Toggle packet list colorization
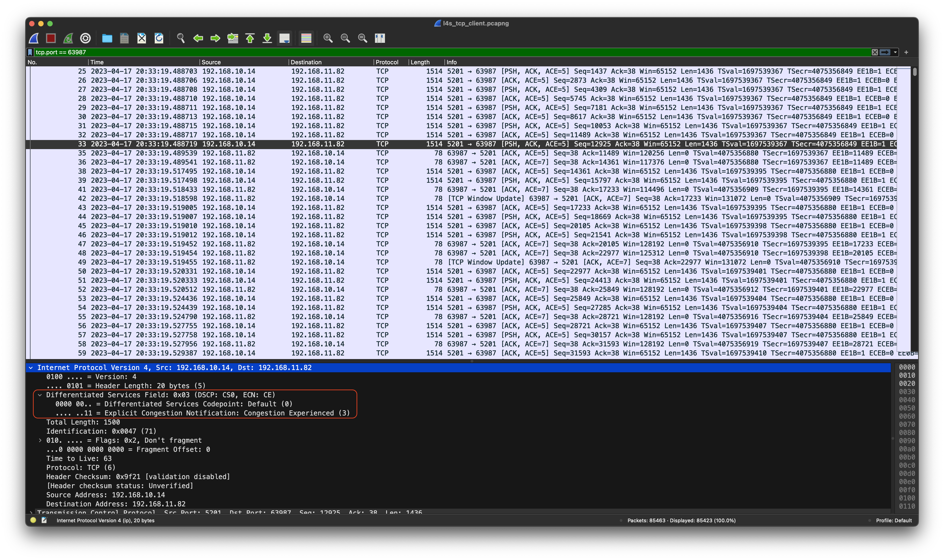 coord(306,38)
